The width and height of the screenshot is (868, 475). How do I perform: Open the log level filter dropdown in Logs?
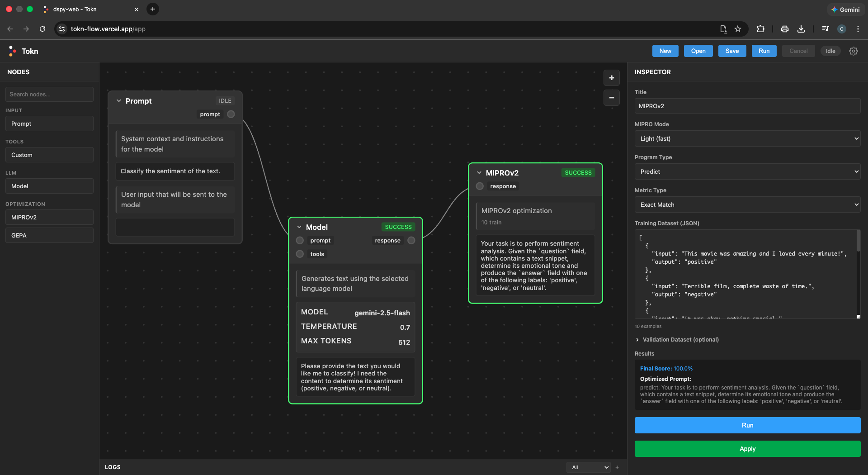coord(588,467)
